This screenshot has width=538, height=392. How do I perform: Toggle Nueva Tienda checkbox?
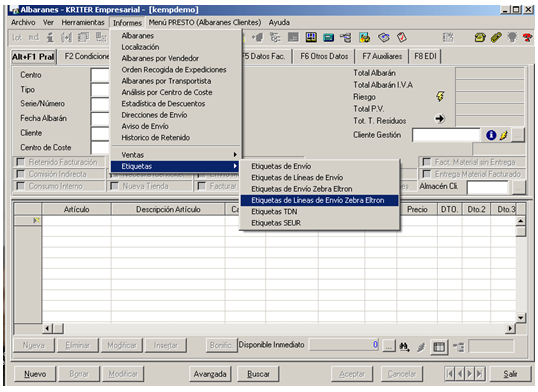coord(114,186)
